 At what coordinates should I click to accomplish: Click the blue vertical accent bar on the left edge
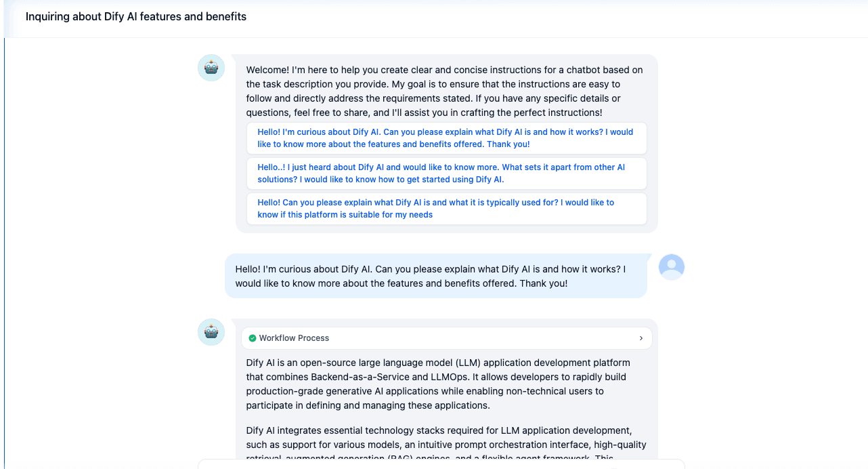pyautogui.click(x=5, y=251)
